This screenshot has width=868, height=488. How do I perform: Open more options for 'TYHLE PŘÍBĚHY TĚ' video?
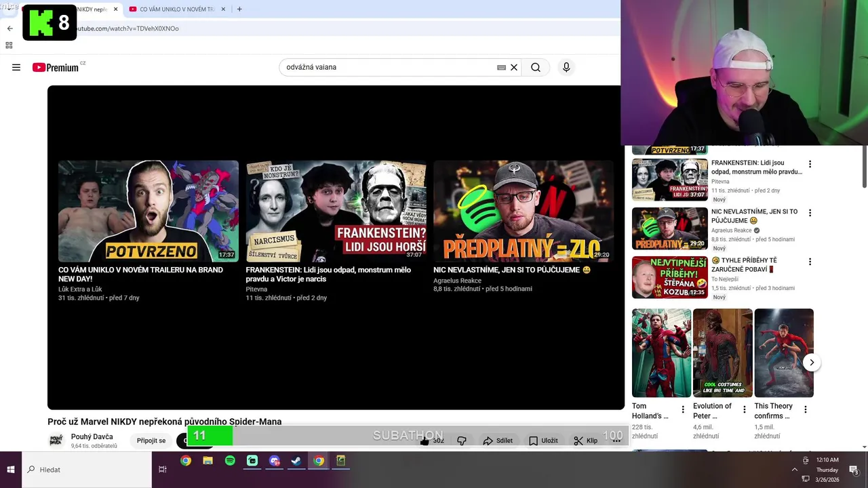click(x=810, y=262)
